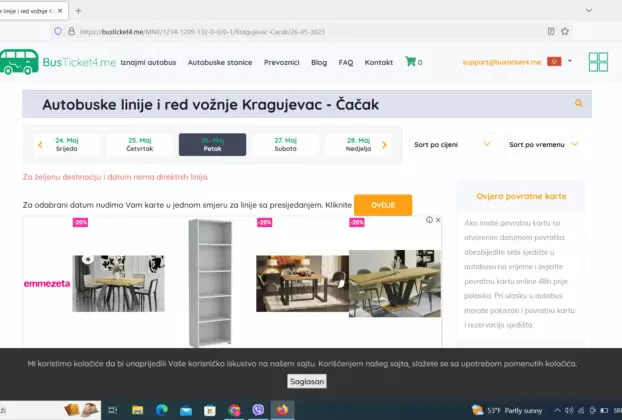Viewport: 622px width, 420px height.
Task: Click the support@busticket4.me email link
Action: [x=501, y=62]
